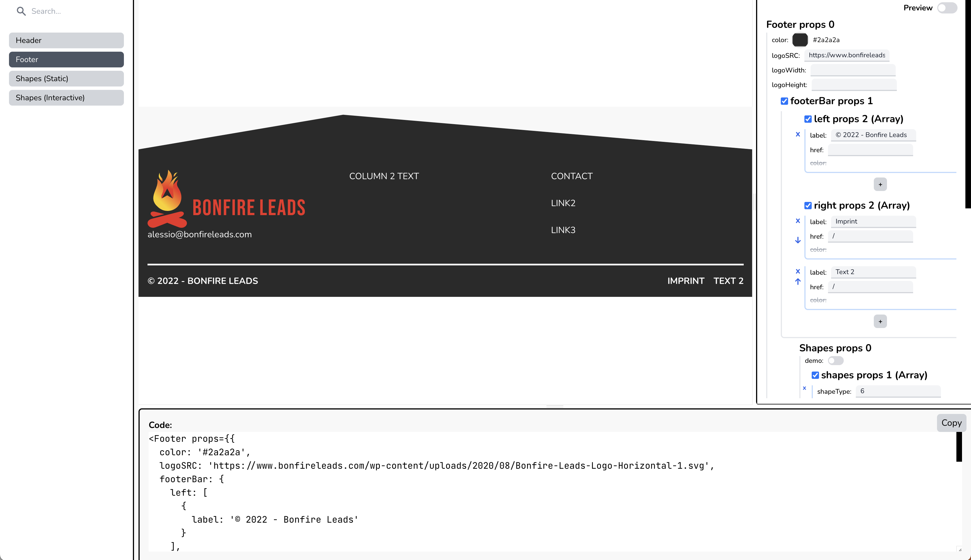Click the logoSRC input field

click(847, 55)
